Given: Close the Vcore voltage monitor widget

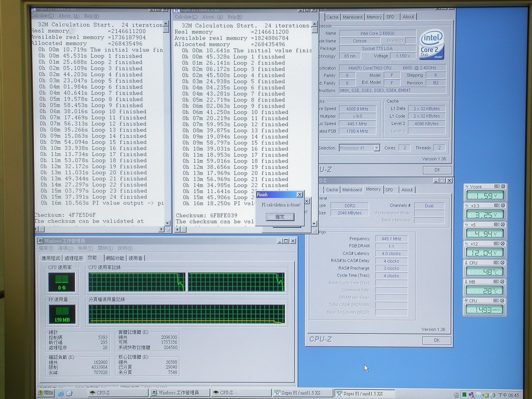Looking at the screenshot, I should pyautogui.click(x=502, y=187).
